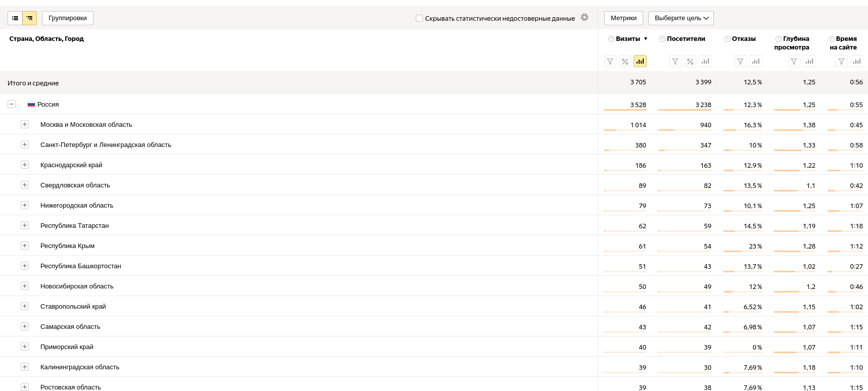Screen dimensions: 868x391
Task: Expand Москва и Московская область row
Action: pos(25,124)
